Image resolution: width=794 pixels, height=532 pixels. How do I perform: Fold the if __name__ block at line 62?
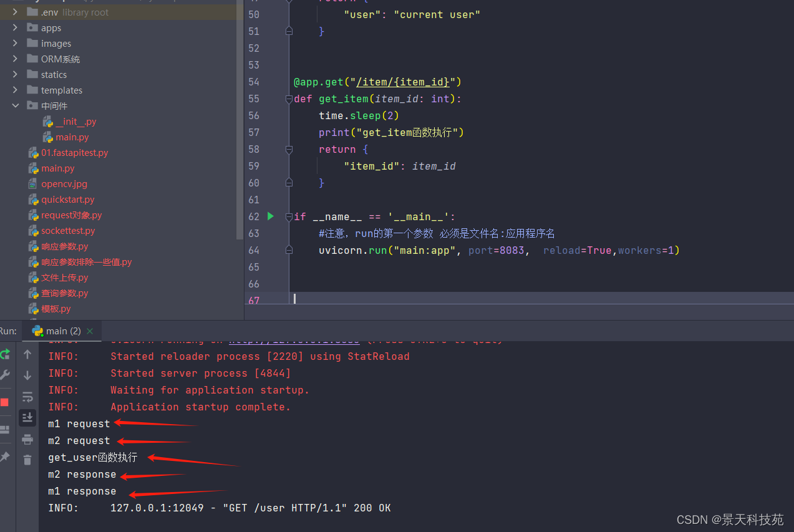(289, 216)
